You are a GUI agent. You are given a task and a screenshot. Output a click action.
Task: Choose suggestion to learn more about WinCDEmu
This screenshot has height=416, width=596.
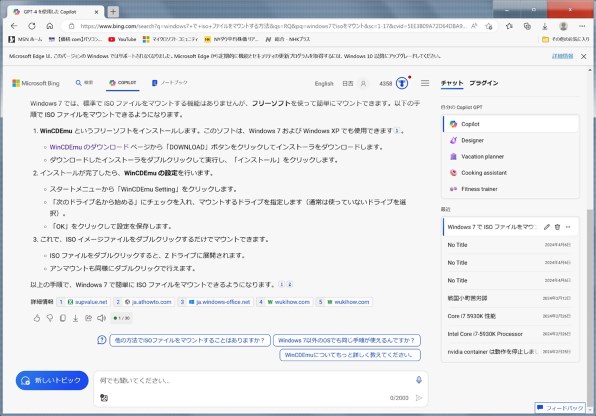[x=350, y=355]
